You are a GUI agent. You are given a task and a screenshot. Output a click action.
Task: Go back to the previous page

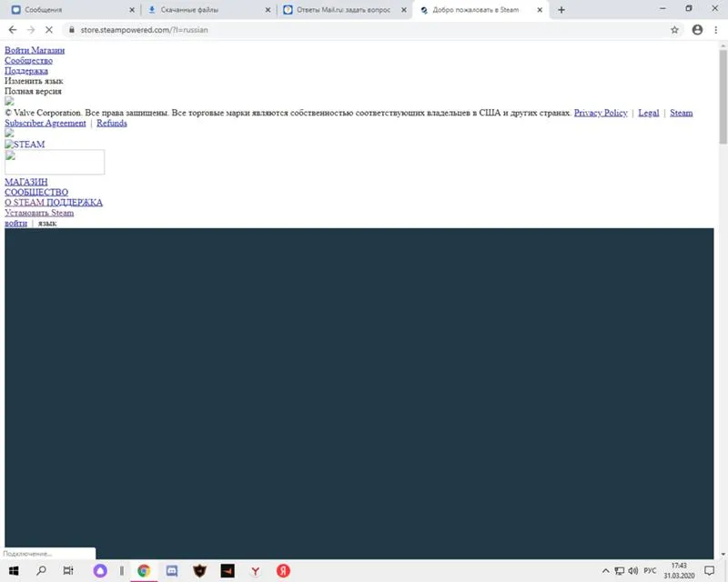coord(13,30)
